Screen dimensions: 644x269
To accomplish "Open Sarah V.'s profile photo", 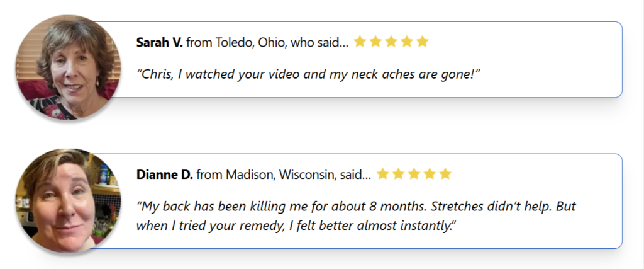I will [65, 67].
